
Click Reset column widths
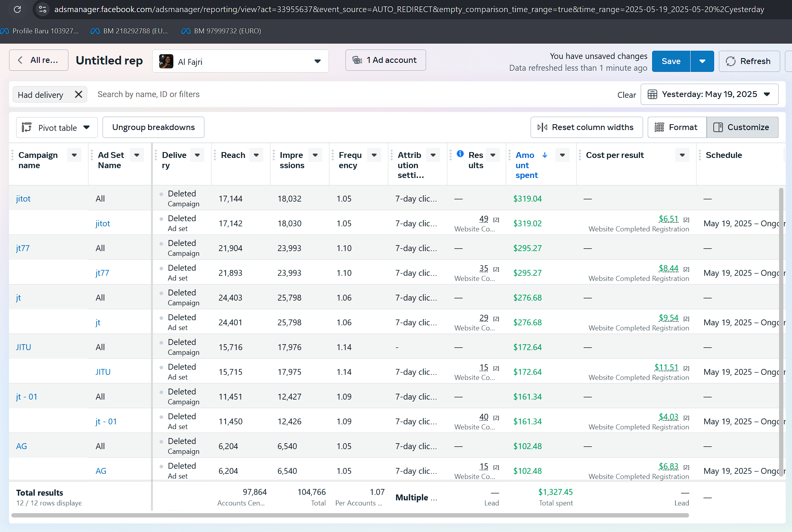[x=586, y=127]
